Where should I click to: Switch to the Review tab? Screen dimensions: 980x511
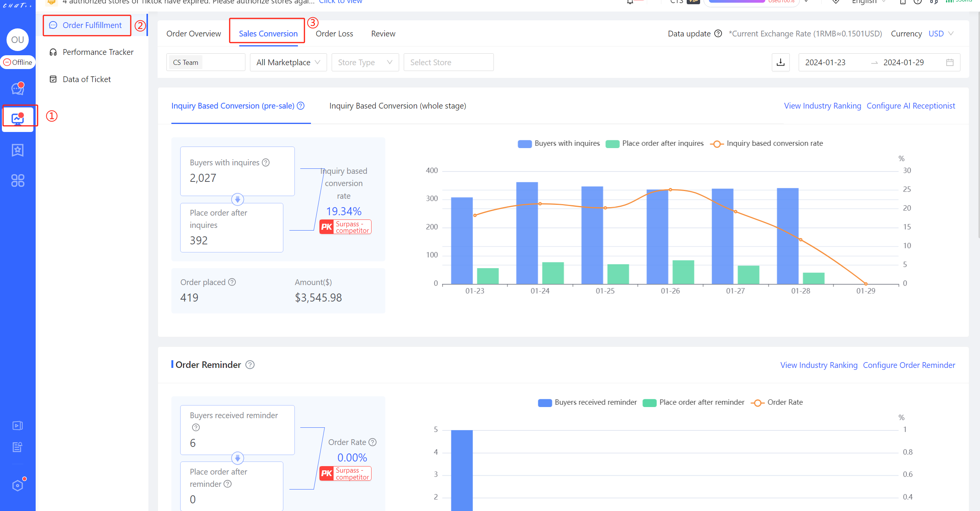click(383, 33)
